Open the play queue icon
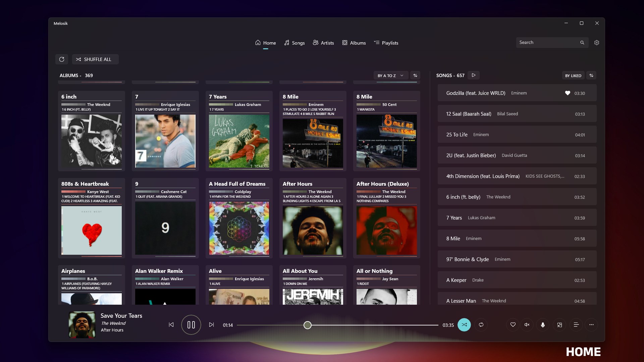Image resolution: width=644 pixels, height=362 pixels. [576, 325]
